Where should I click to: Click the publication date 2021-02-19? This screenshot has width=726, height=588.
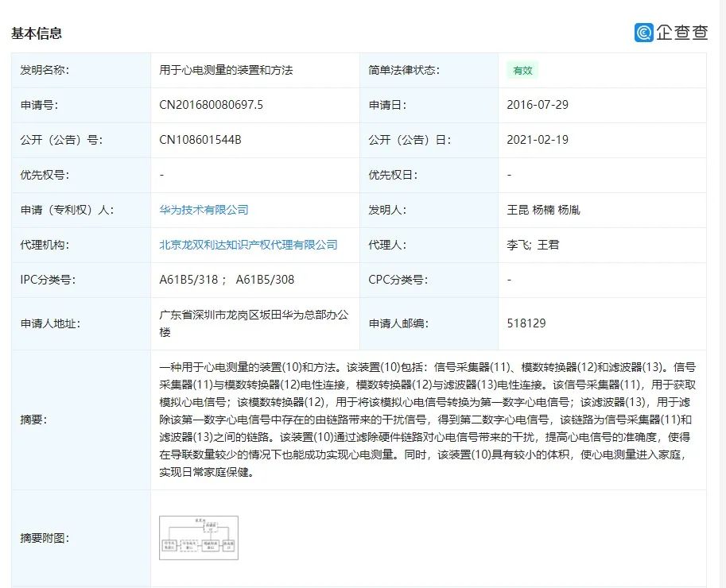click(538, 140)
